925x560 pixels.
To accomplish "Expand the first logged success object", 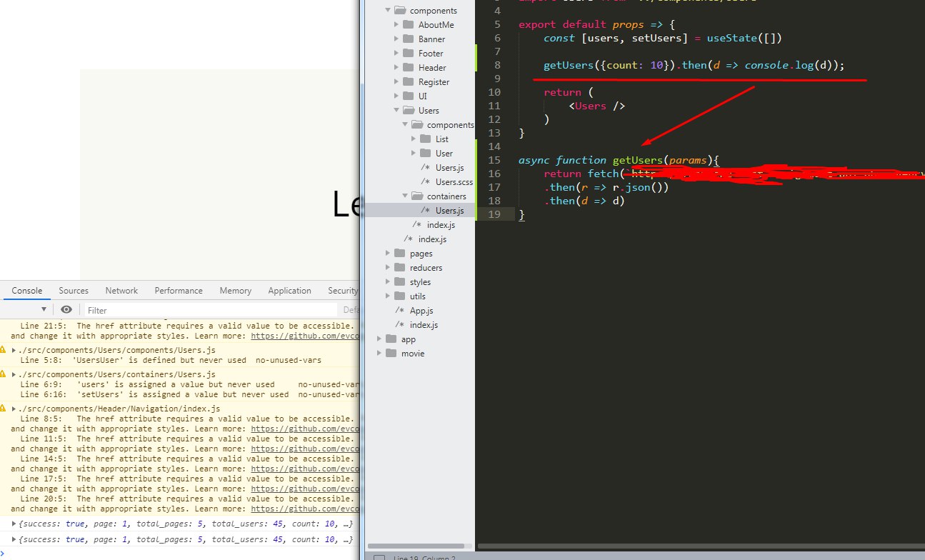I will 15,524.
